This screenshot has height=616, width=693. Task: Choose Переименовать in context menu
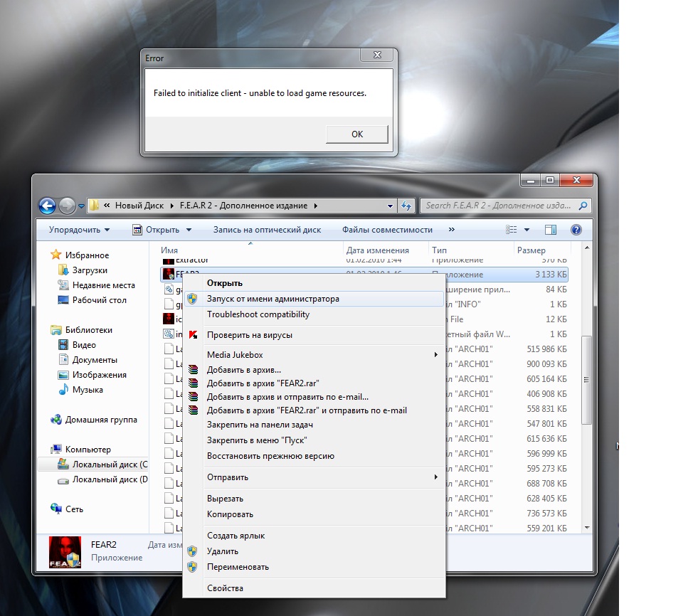click(314, 567)
